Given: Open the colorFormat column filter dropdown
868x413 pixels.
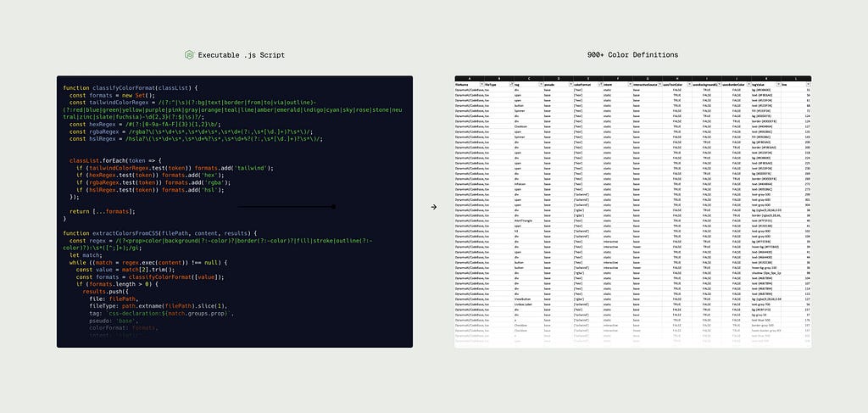Looking at the screenshot, I should click(x=601, y=84).
